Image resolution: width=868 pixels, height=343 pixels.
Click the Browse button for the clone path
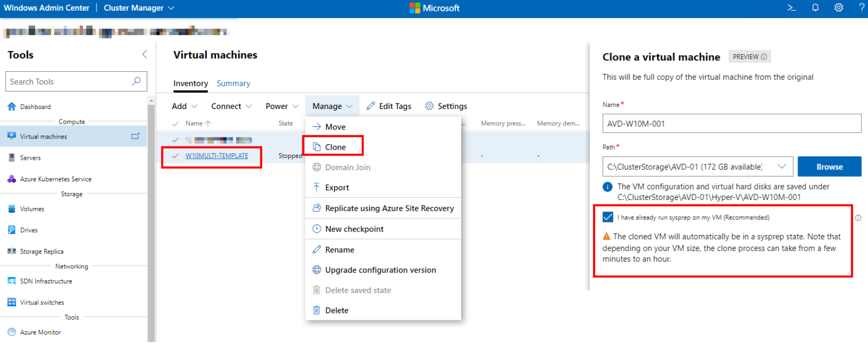coord(829,166)
